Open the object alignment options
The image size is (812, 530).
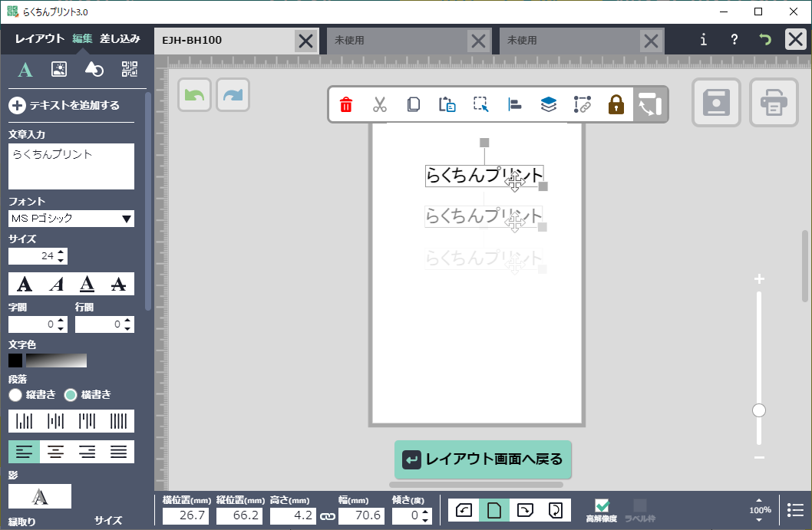(515, 104)
